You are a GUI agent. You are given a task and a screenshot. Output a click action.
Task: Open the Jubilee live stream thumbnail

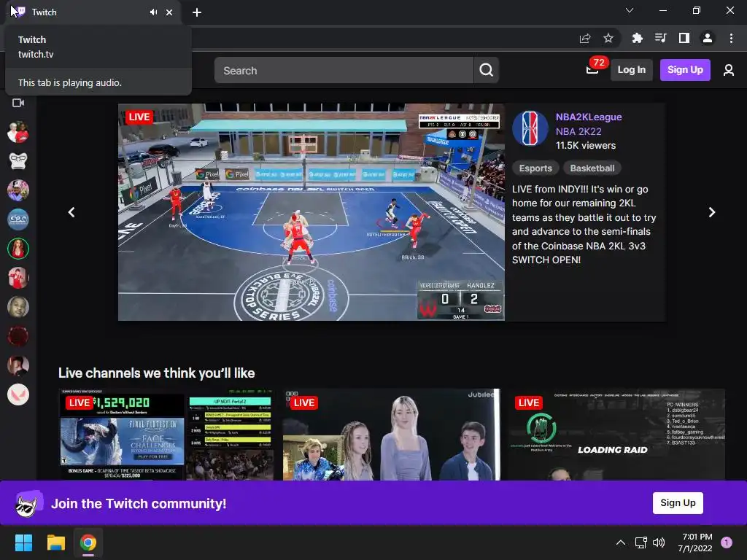click(x=392, y=435)
